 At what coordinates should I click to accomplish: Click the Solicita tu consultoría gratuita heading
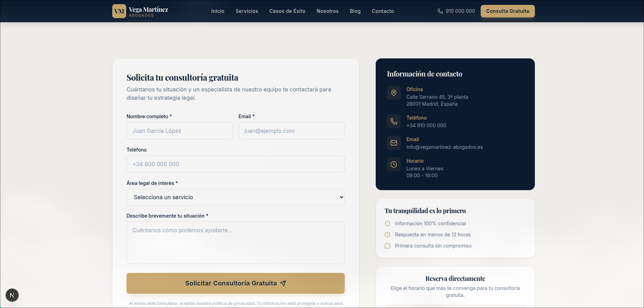coord(182,78)
